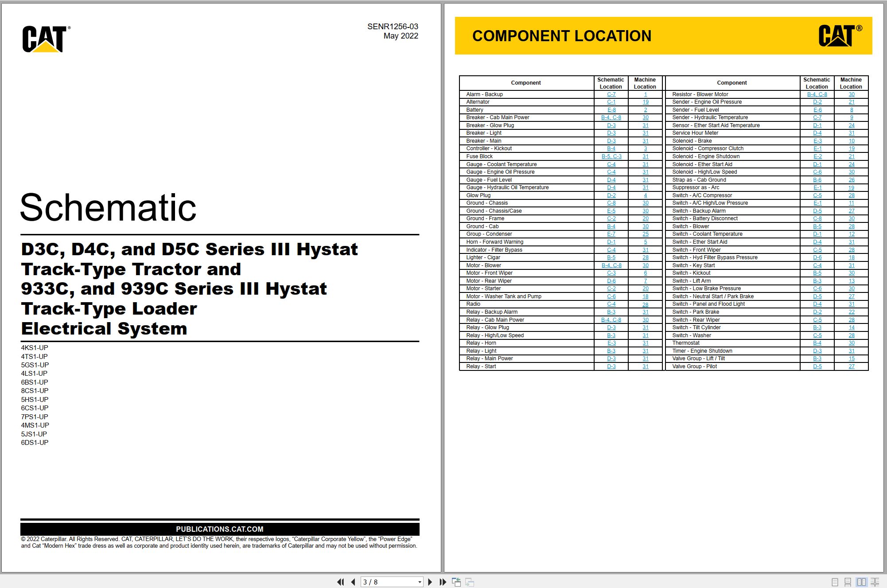This screenshot has width=887, height=588.
Task: Jump to the last page
Action: (x=443, y=582)
